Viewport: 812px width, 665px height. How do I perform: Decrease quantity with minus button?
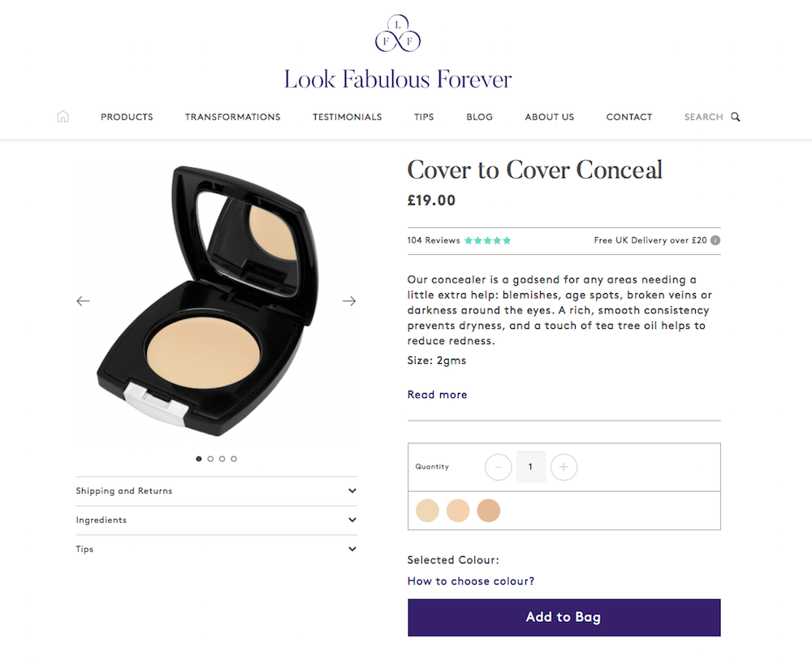pyautogui.click(x=499, y=467)
